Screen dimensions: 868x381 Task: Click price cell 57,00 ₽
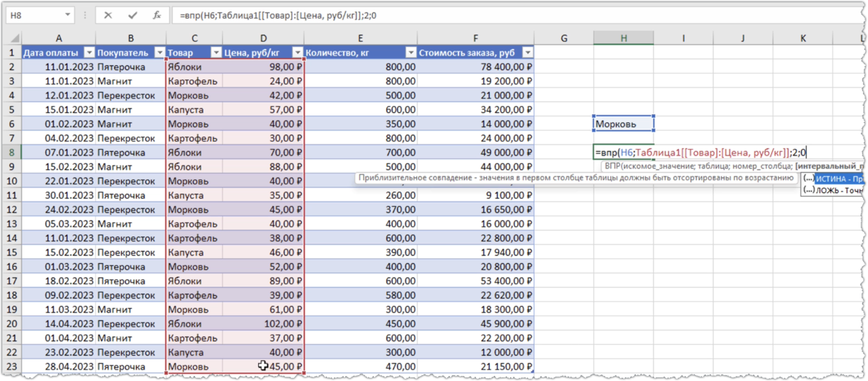[263, 110]
